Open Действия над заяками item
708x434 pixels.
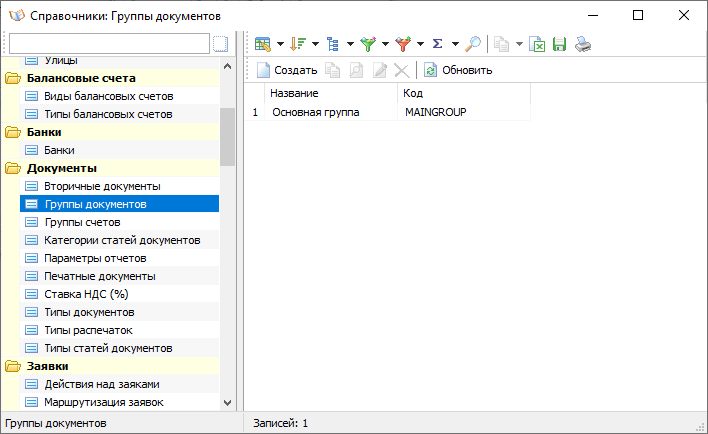pos(102,384)
